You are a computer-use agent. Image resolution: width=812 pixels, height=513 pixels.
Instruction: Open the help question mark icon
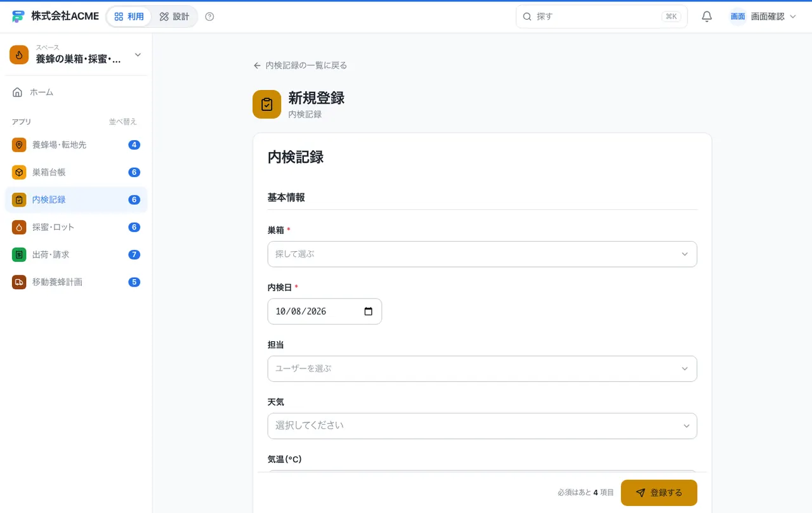[210, 16]
